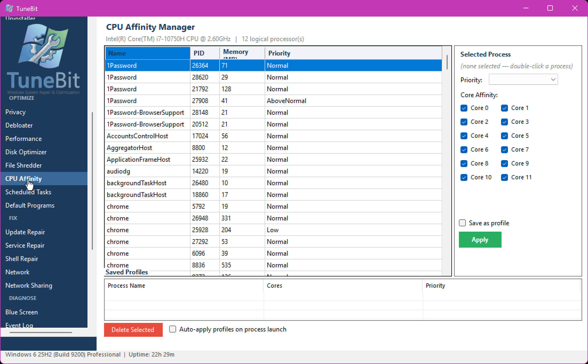588x364 pixels.
Task: Uncheck Core 8 affinity
Action: [464, 164]
